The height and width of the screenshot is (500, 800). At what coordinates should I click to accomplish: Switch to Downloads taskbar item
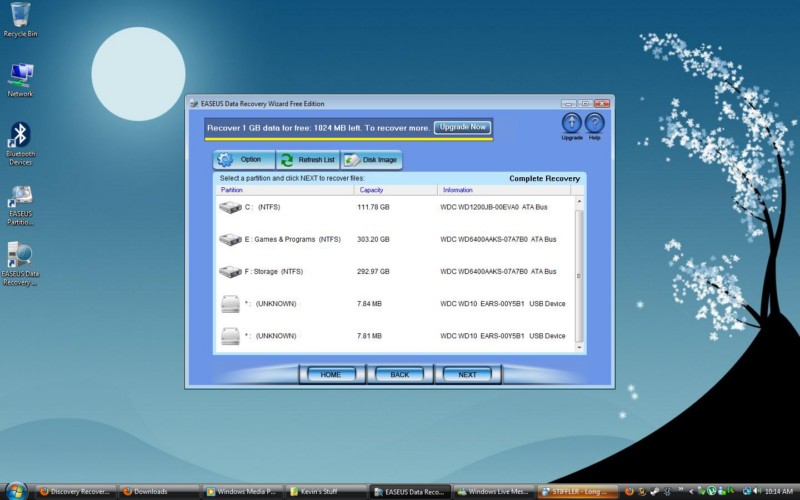click(159, 492)
